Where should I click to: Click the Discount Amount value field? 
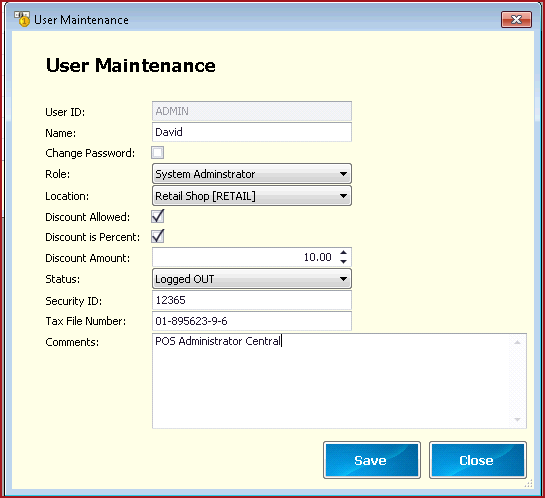click(x=244, y=257)
